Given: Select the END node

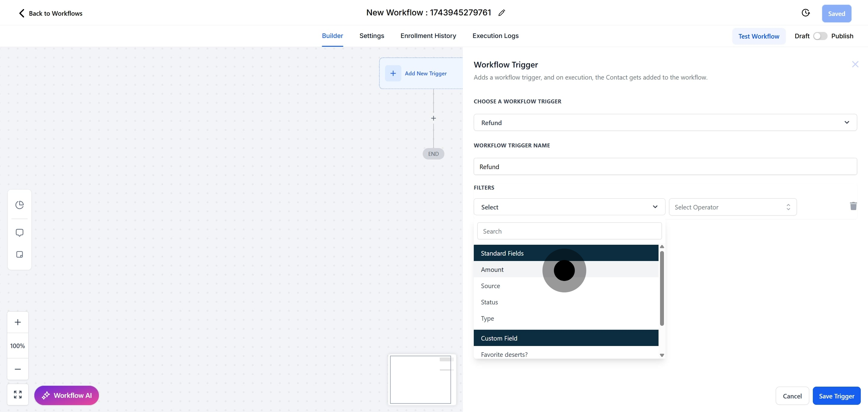Looking at the screenshot, I should 433,154.
